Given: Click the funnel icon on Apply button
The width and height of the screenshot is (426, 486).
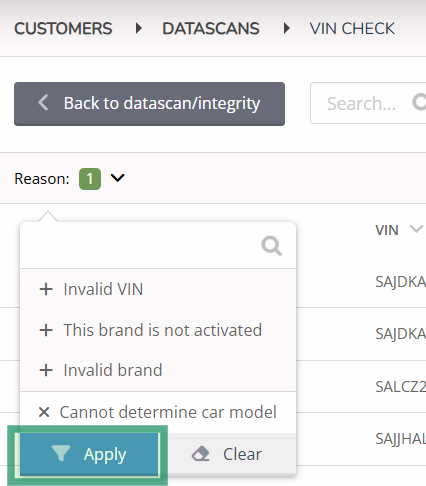Looking at the screenshot, I should coord(61,453).
